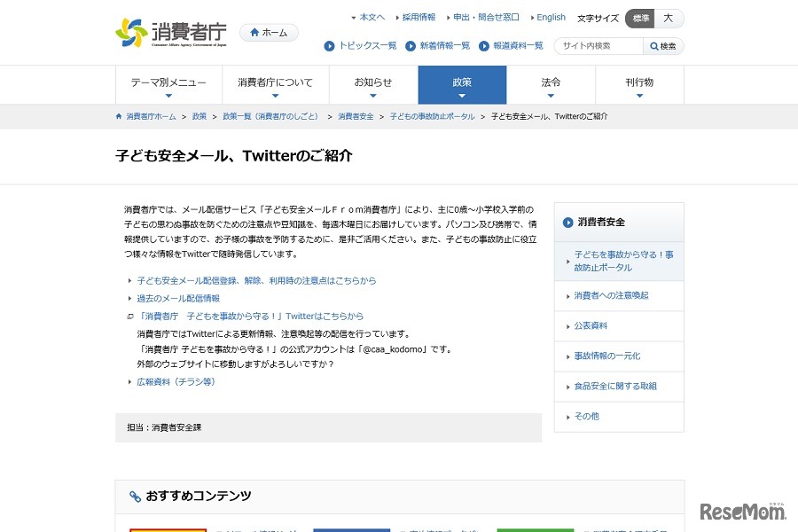Image resolution: width=798 pixels, height=532 pixels.
Task: Expand the 法令 navigation dropdown
Action: 551,84
